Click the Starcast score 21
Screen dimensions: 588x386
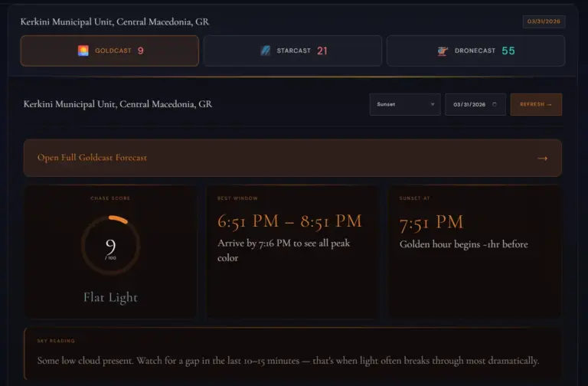[322, 51]
